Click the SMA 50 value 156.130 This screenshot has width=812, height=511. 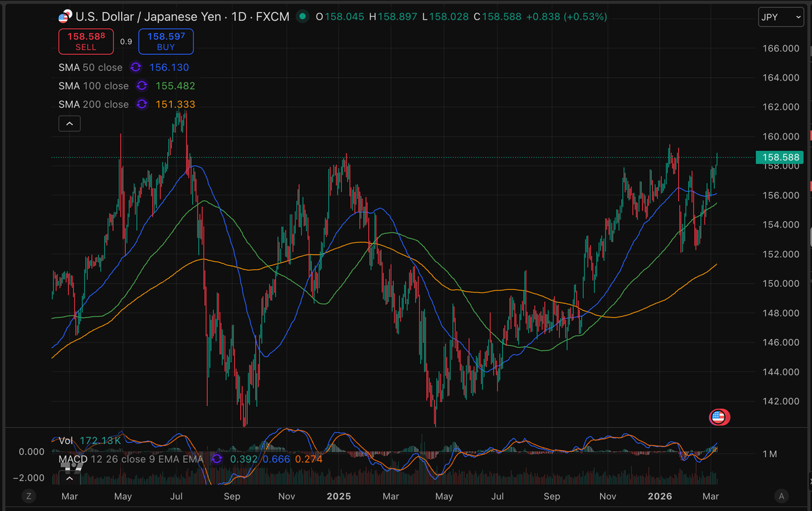click(x=169, y=68)
